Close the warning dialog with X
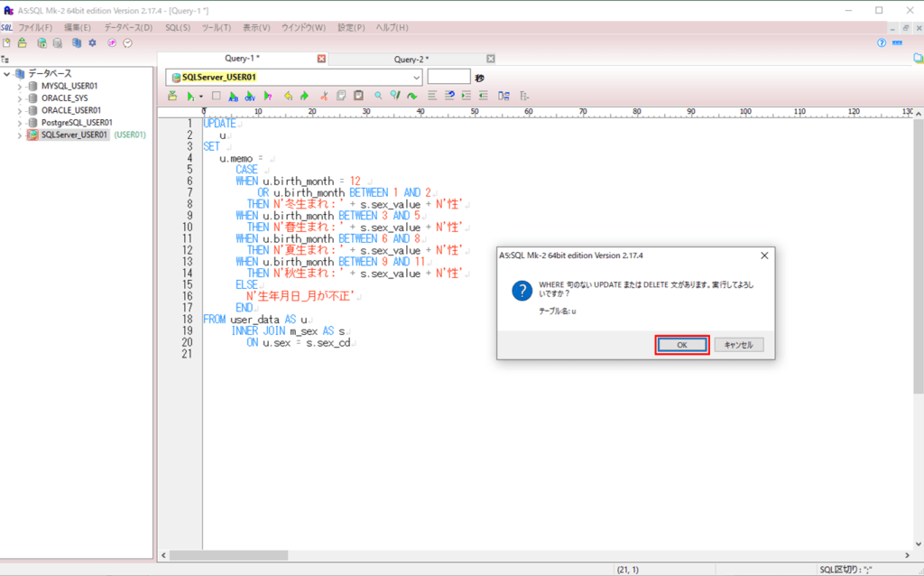 coord(764,255)
